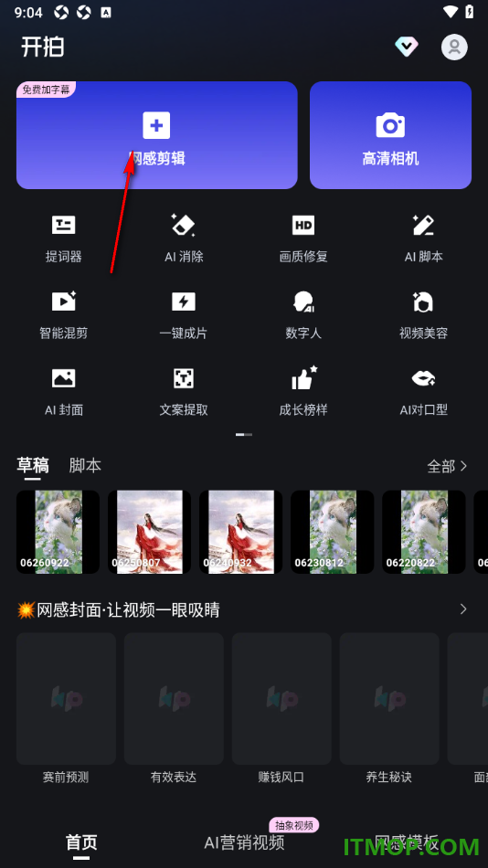Image resolution: width=488 pixels, height=868 pixels.
Task: Select the 赚钱风口 cover template
Action: (281, 709)
